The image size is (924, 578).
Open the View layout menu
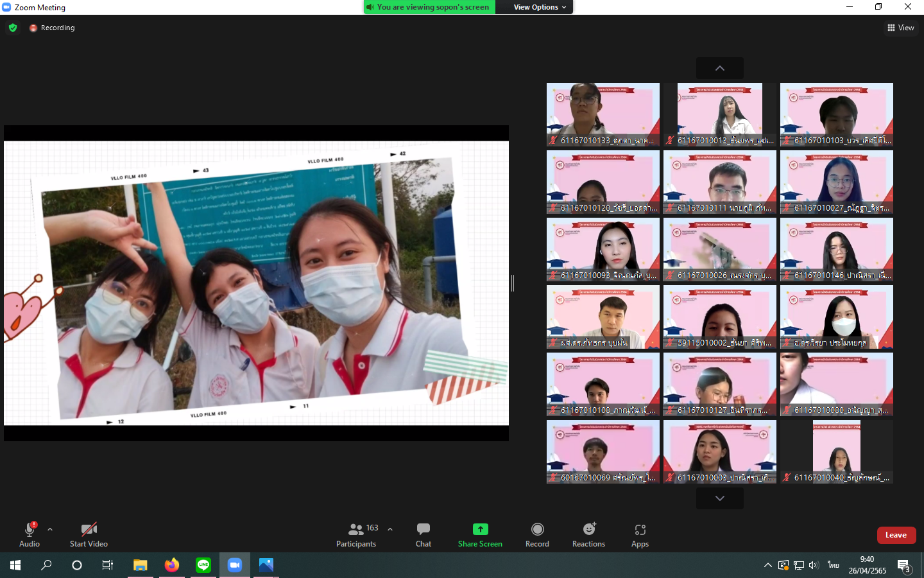click(900, 28)
